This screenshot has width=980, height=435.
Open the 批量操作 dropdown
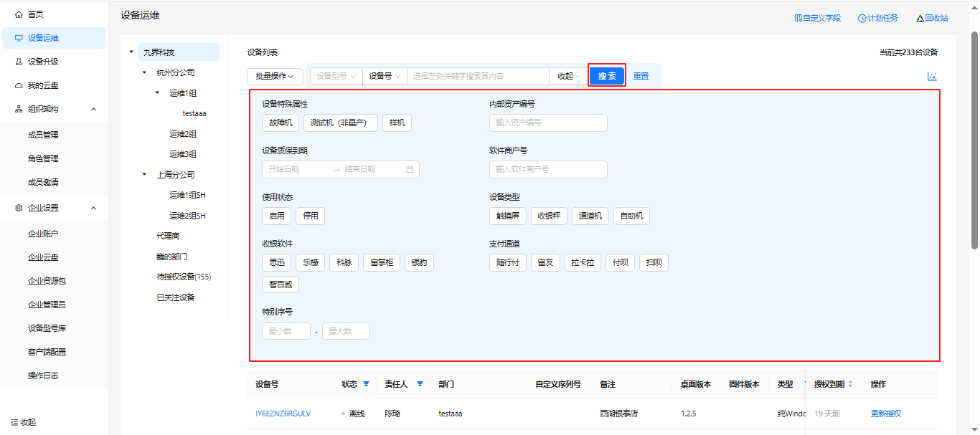tap(275, 76)
